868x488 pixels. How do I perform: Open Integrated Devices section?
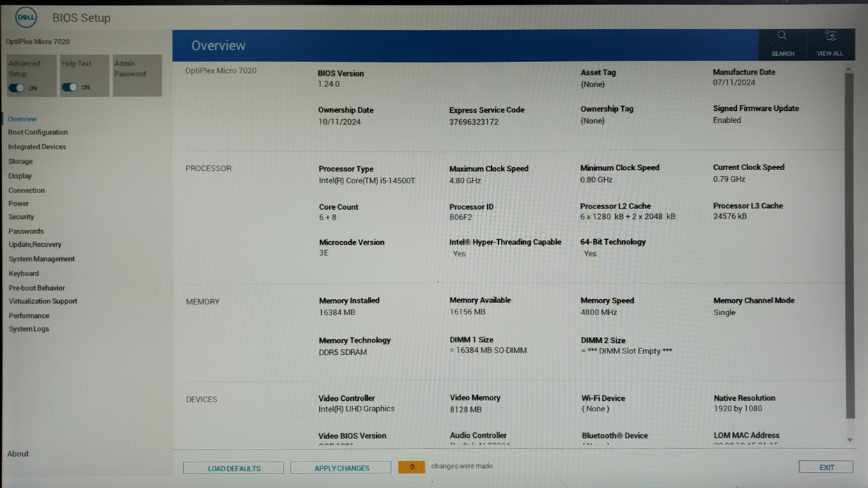38,147
